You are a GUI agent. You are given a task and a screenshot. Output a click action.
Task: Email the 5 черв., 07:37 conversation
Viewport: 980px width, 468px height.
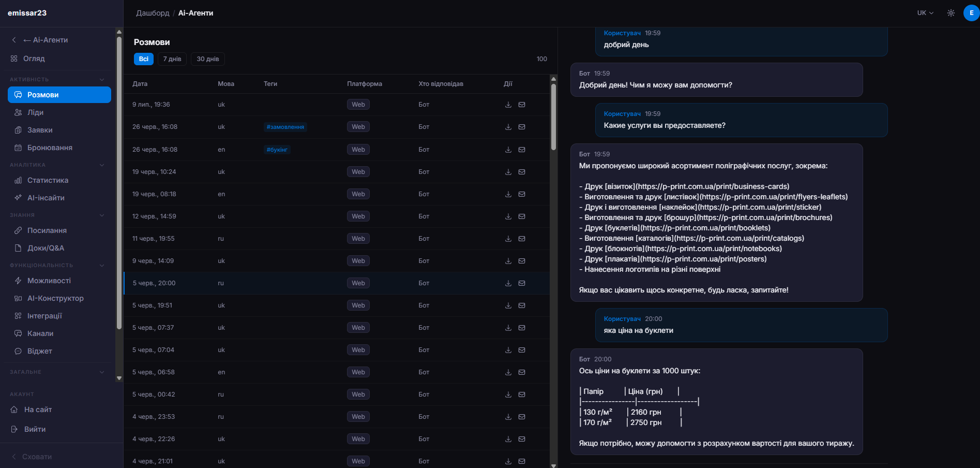click(522, 328)
